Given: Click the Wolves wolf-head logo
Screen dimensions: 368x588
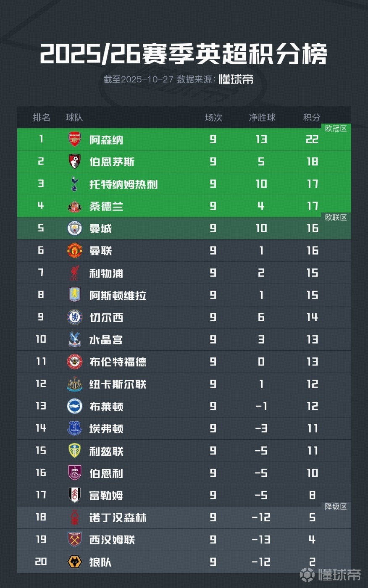Looking at the screenshot, I should point(75,562).
